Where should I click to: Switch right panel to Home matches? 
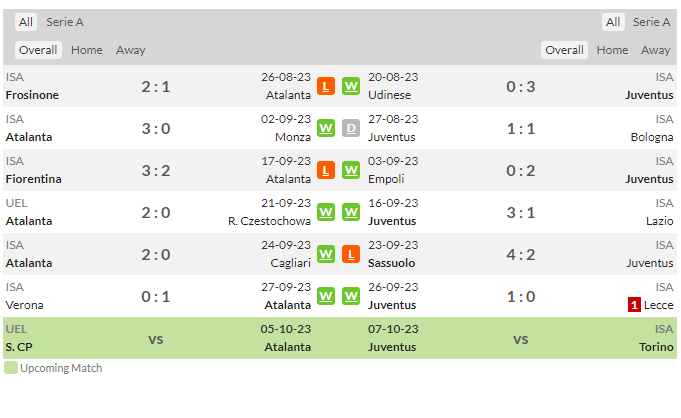coord(612,50)
